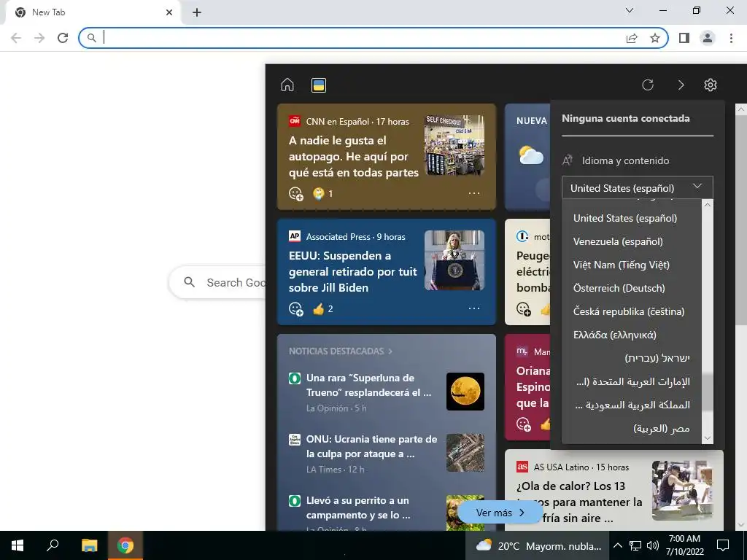
Task: Show hidden system tray icons
Action: (x=617, y=545)
